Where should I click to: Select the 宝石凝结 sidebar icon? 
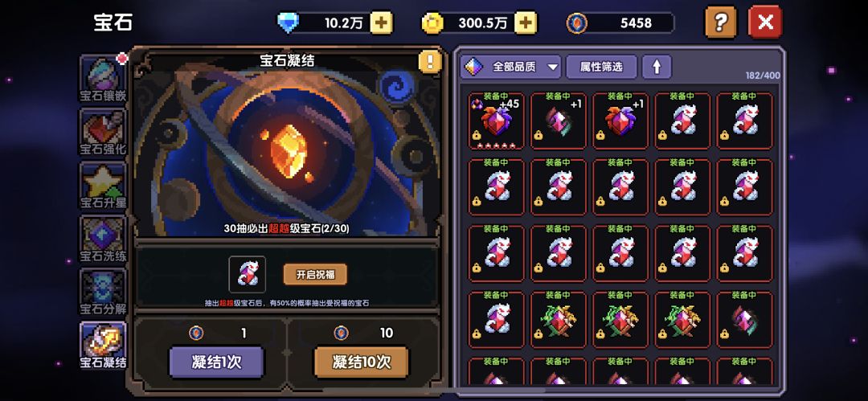pyautogui.click(x=103, y=345)
